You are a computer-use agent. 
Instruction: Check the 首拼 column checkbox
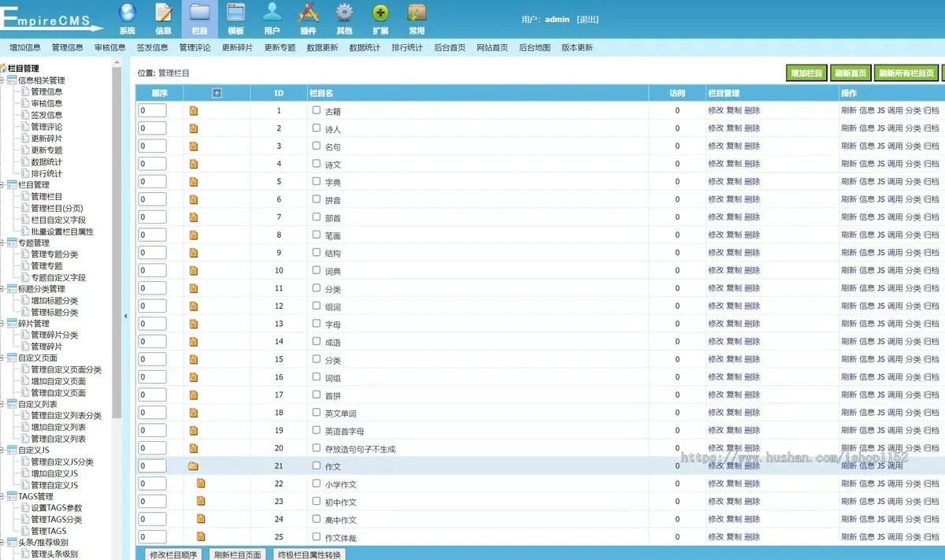[x=317, y=395]
